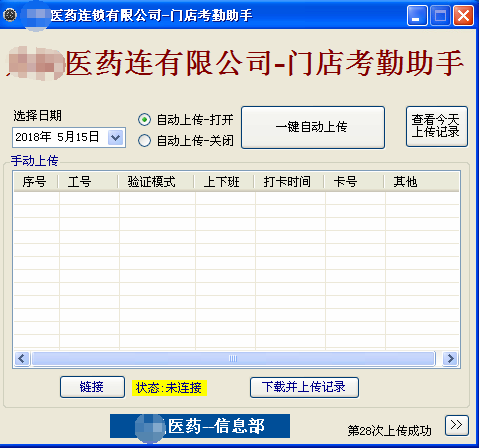Image resolution: width=479 pixels, height=448 pixels.
Task: Open the date picker dropdown arrow
Action: [115, 137]
